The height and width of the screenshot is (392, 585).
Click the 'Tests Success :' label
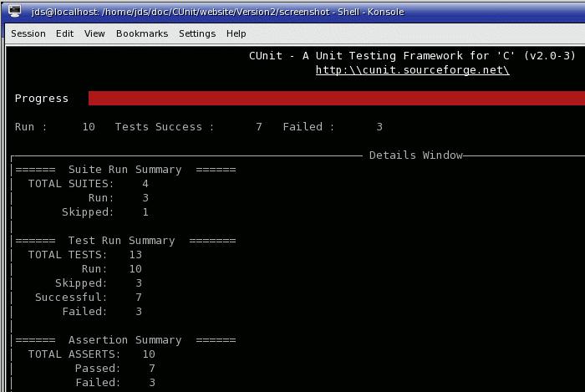[x=164, y=127]
